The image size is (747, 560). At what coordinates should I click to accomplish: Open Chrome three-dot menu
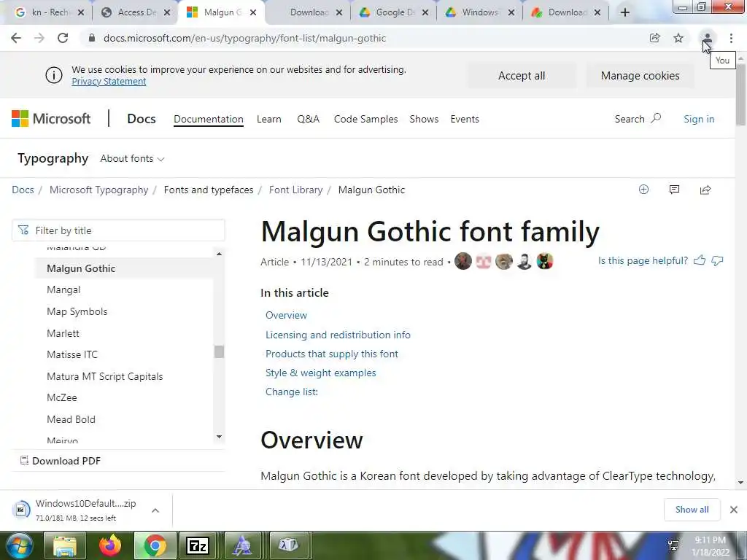[731, 38]
